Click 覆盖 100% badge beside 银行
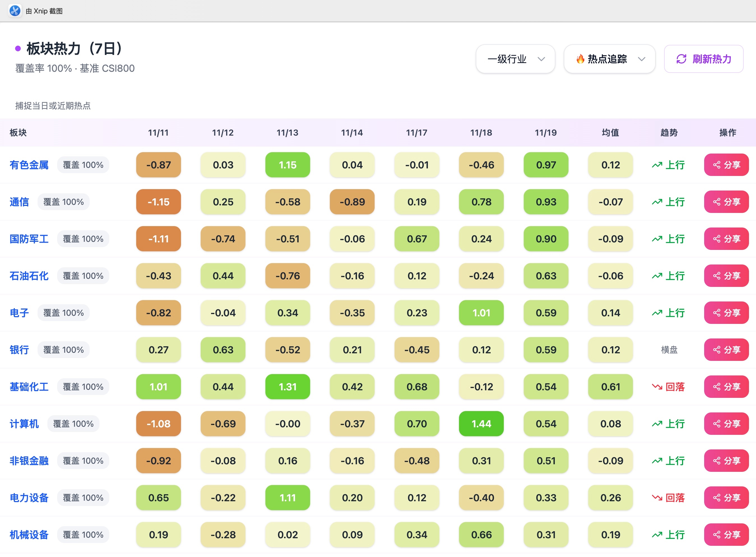This screenshot has width=756, height=557. coord(63,350)
